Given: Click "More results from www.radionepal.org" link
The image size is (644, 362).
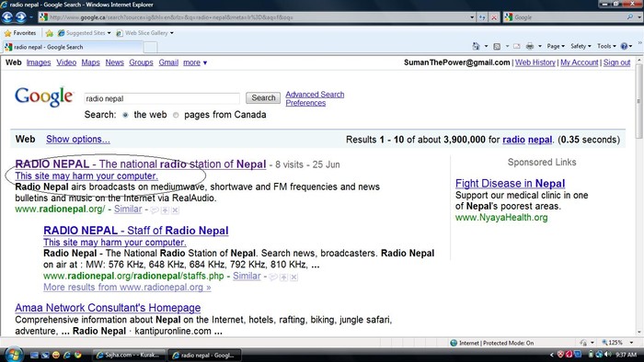Looking at the screenshot, I should tap(127, 288).
